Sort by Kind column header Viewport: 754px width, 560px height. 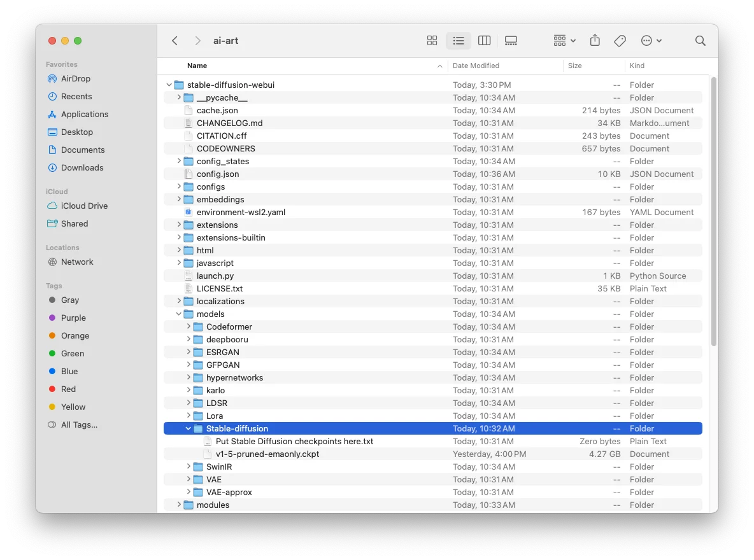637,66
